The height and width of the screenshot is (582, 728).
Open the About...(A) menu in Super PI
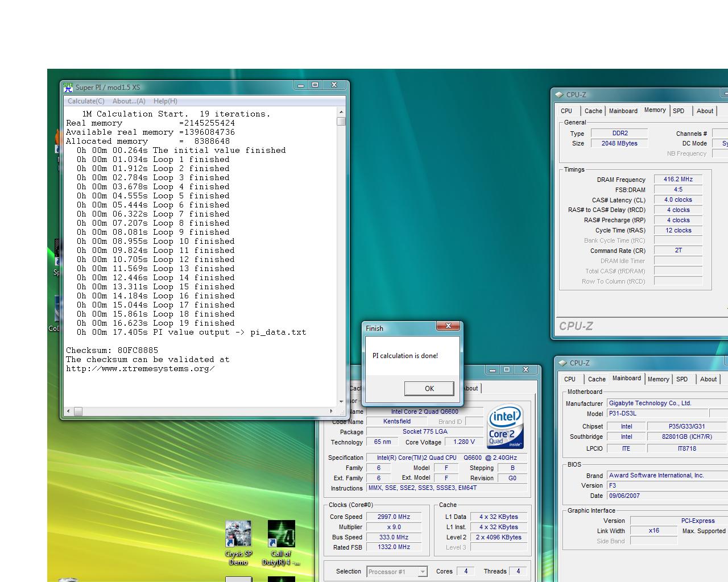129,101
